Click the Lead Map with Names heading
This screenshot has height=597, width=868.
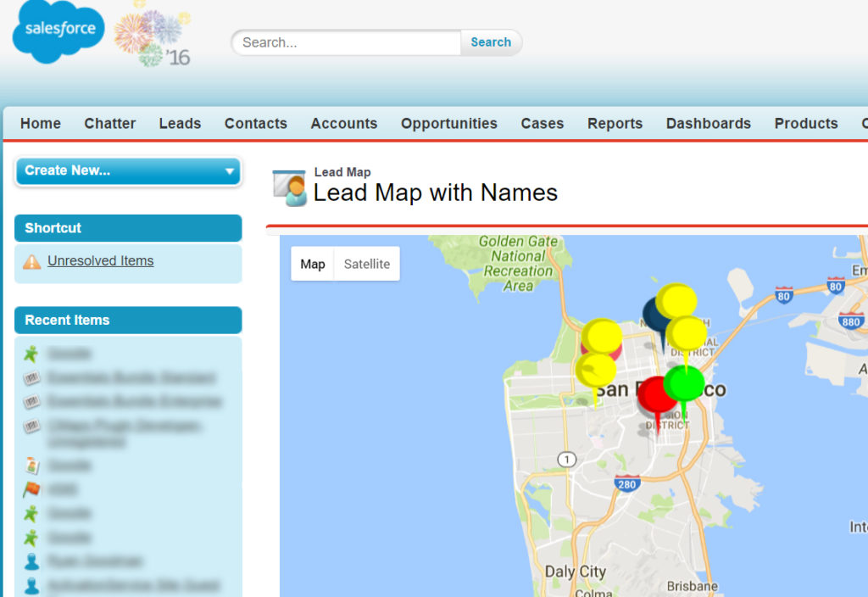click(435, 193)
